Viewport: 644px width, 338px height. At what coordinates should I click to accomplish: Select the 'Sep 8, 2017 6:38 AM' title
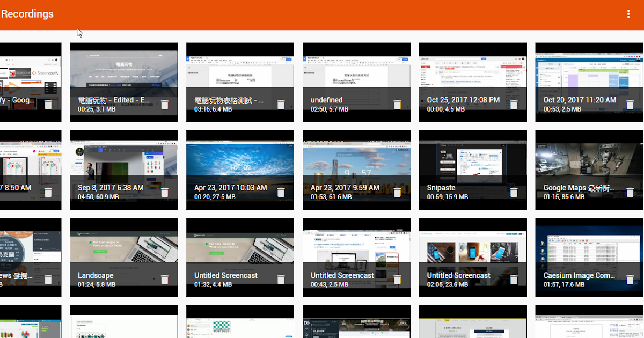tap(111, 188)
